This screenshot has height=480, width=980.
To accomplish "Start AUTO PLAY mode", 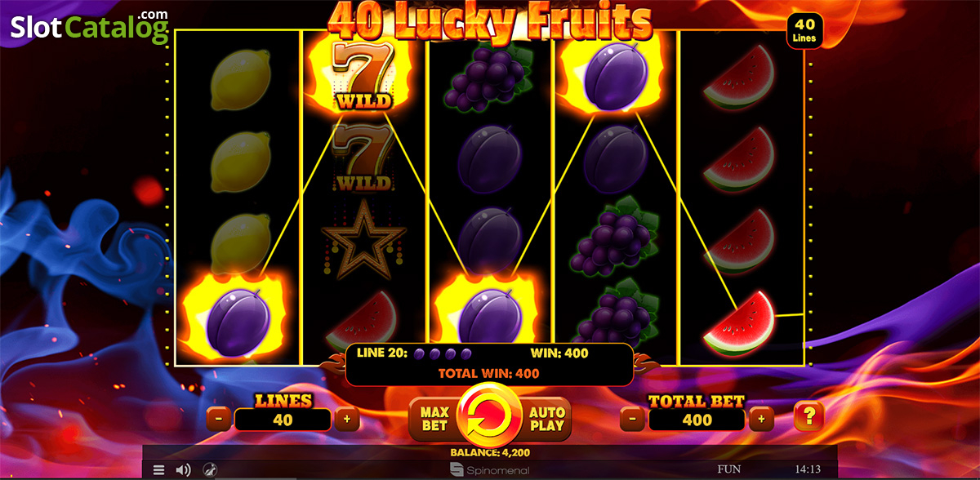I will click(546, 418).
